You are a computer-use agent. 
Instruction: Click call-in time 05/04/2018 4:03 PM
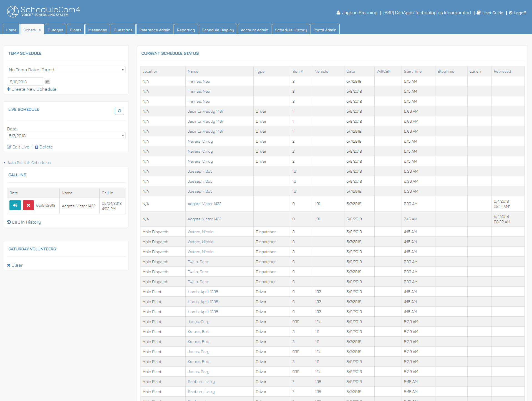[112, 206]
